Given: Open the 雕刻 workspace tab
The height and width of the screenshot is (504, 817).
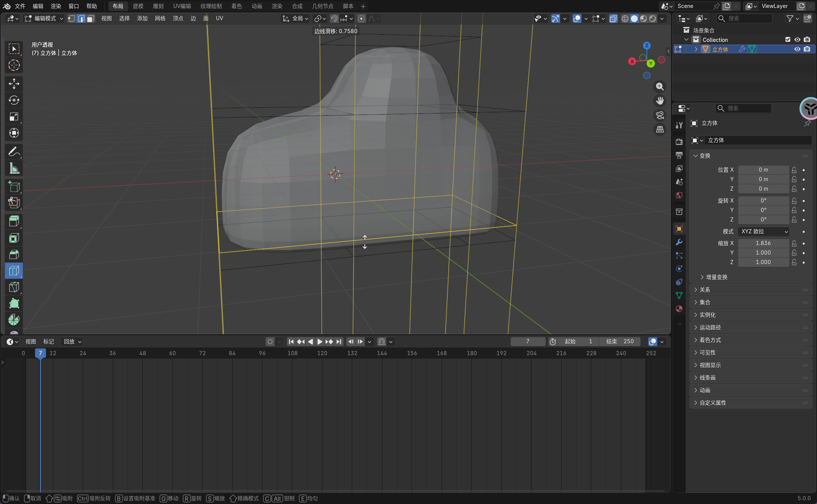Looking at the screenshot, I should click(158, 6).
